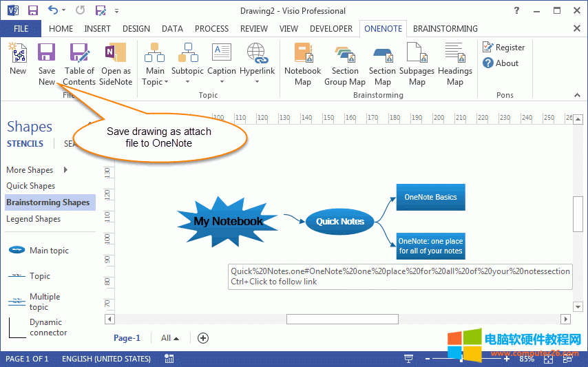Select the Quick Notes shape on canvas
The image size is (588, 367).
tap(339, 222)
